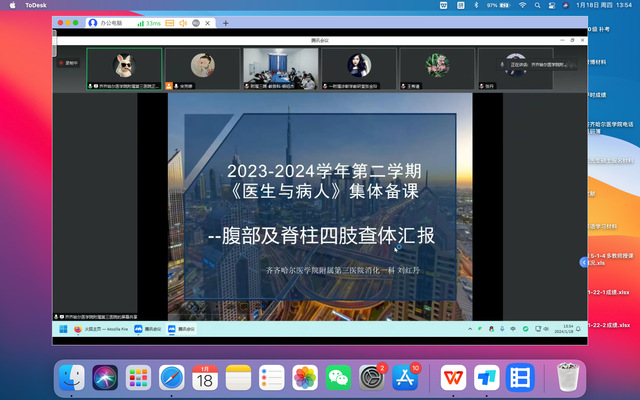
Task: Open System Preferences in the dock
Action: pos(373,378)
